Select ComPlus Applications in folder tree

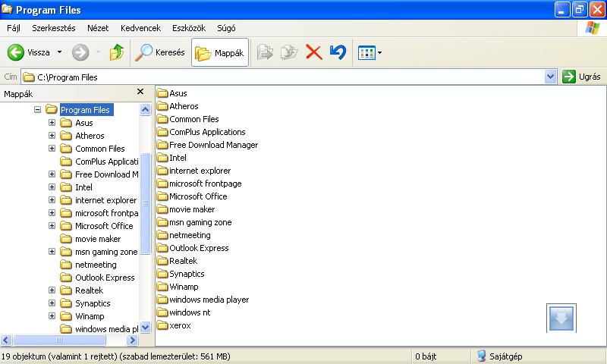[107, 162]
